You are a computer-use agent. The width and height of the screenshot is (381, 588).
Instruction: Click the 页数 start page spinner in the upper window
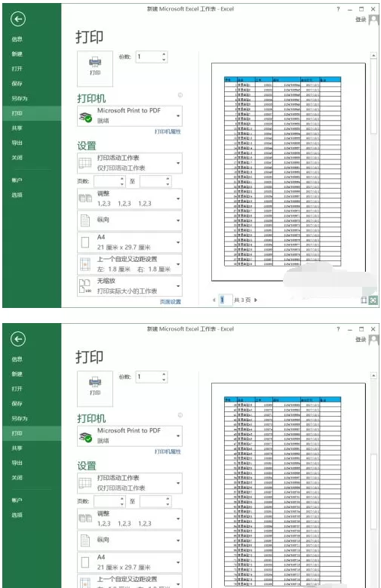click(x=109, y=181)
